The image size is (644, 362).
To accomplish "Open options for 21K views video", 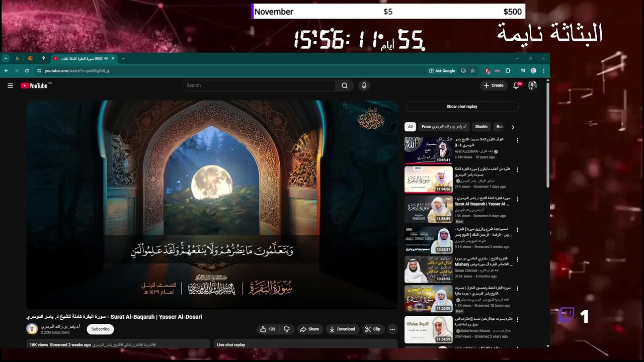I will point(517,170).
